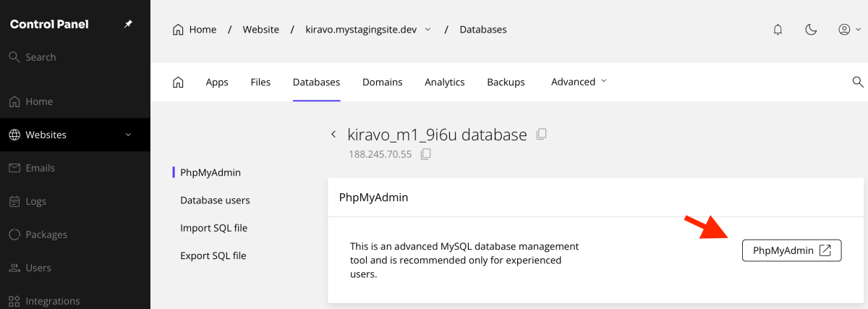The width and height of the screenshot is (868, 309).
Task: Click the home icon tab in site navigation
Action: 178,82
